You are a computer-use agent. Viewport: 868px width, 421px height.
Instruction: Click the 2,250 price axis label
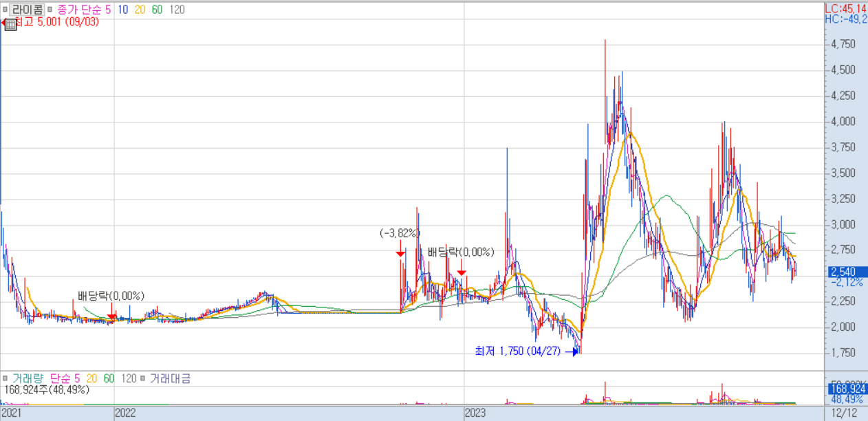[x=843, y=301]
